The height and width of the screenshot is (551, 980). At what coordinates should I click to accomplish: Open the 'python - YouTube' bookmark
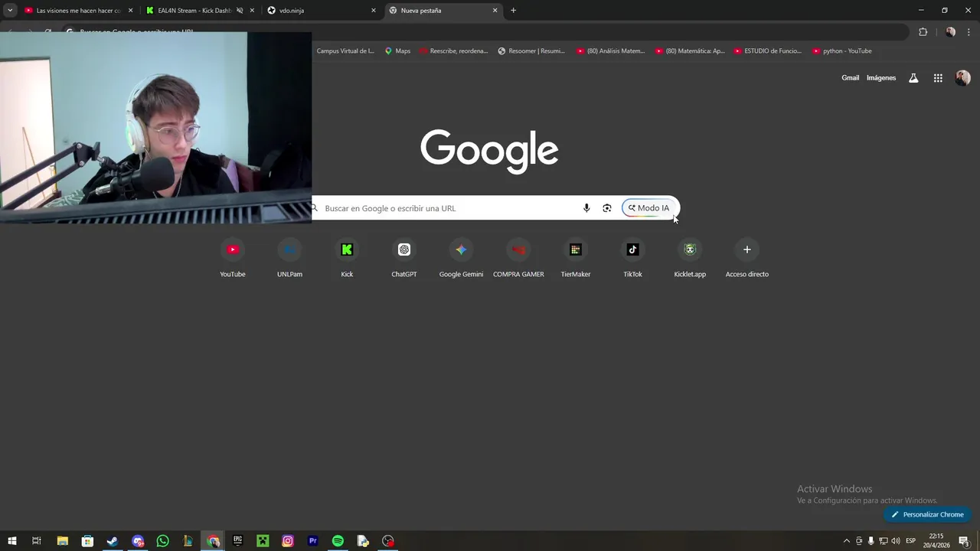click(841, 51)
